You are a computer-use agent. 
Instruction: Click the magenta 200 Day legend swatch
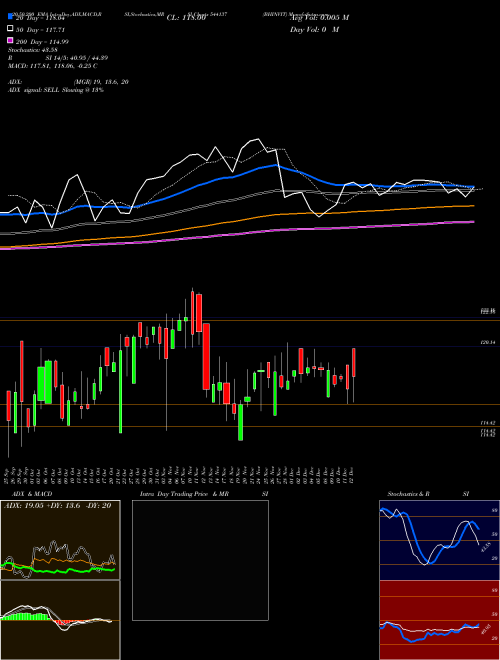coord(10,40)
